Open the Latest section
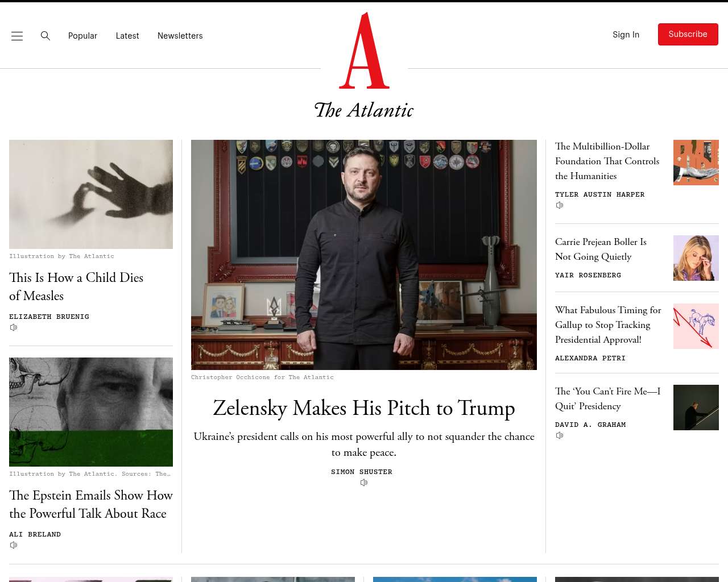This screenshot has height=582, width=728. (x=127, y=36)
